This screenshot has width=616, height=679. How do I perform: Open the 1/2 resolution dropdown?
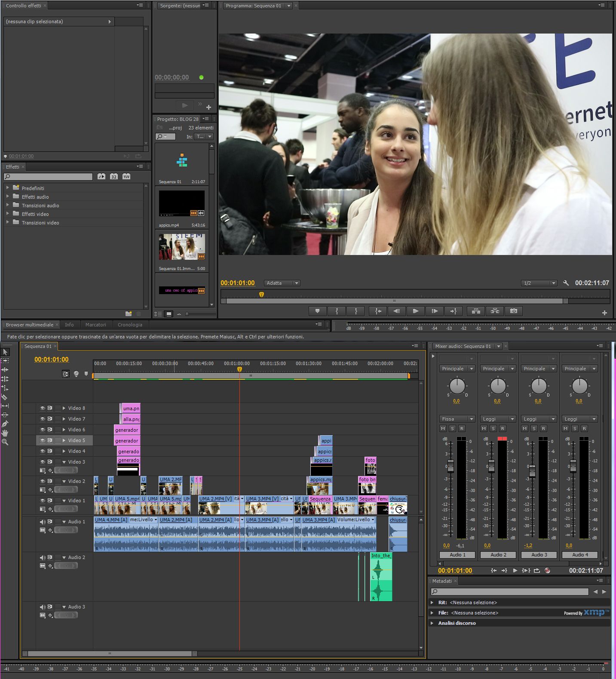coord(539,283)
